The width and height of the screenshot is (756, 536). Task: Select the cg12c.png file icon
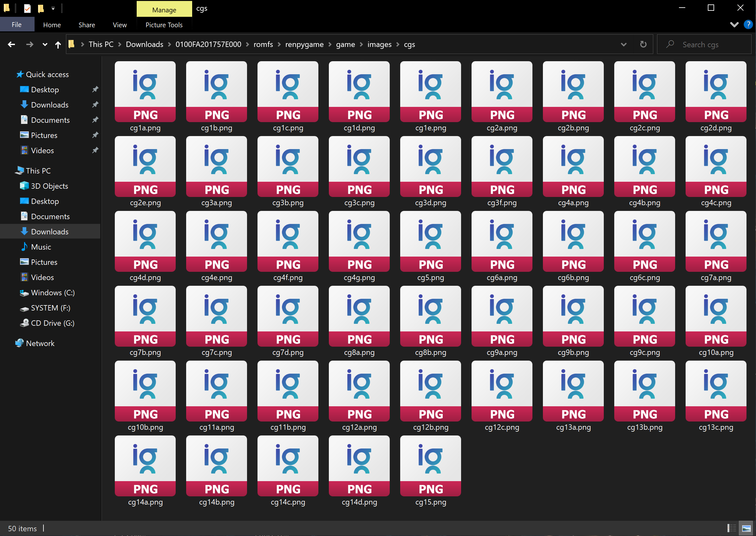pyautogui.click(x=502, y=391)
